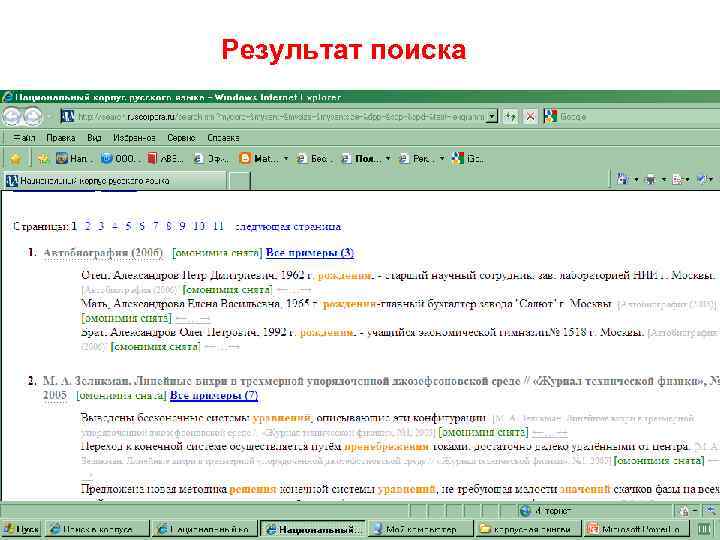Expand the dropdown arrow next to 'Пол...' favorite
720x540 pixels.
pos(388,159)
